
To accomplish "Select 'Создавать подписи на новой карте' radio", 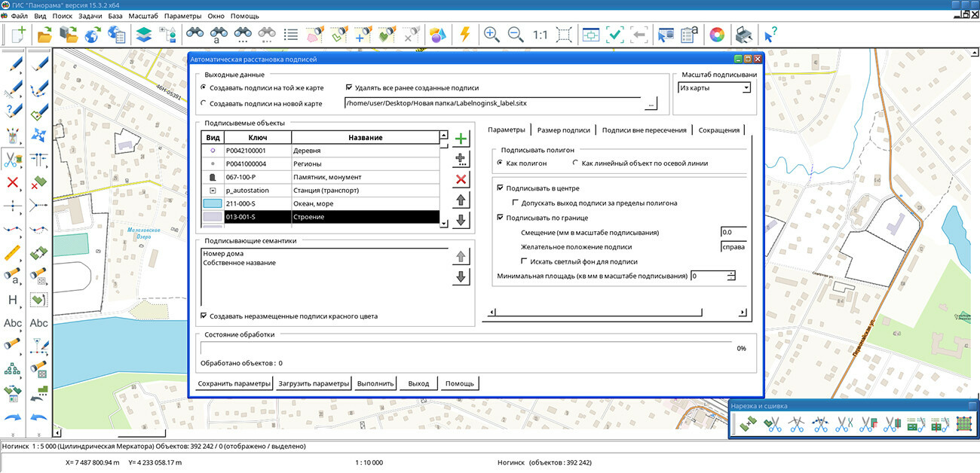I will tap(204, 103).
